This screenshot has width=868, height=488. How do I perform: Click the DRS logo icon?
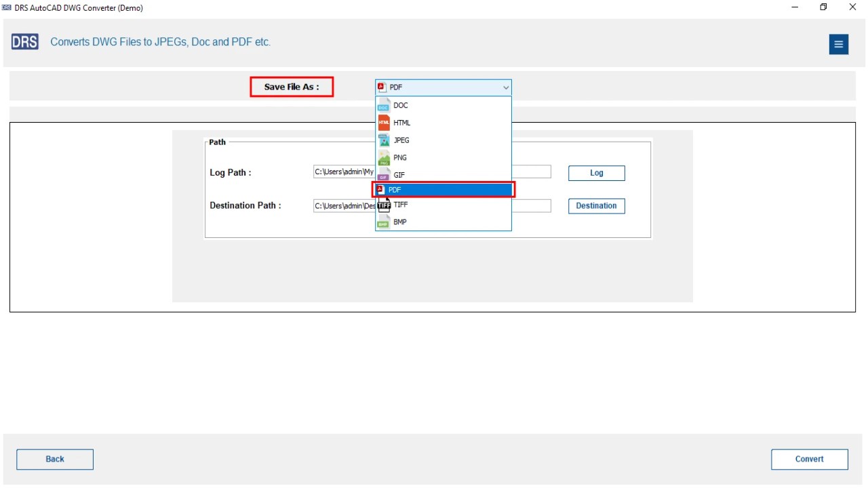tap(25, 42)
